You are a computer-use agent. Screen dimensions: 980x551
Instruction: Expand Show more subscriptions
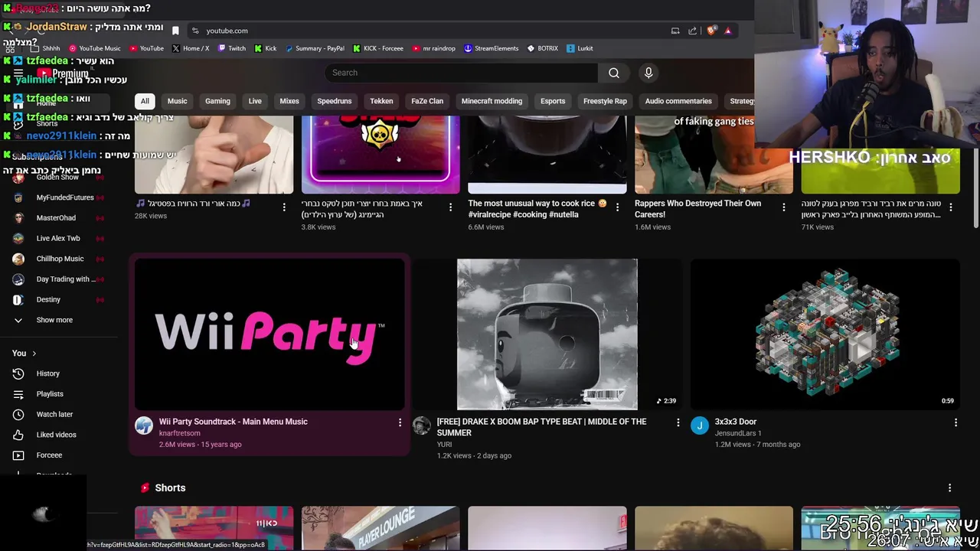pyautogui.click(x=54, y=320)
